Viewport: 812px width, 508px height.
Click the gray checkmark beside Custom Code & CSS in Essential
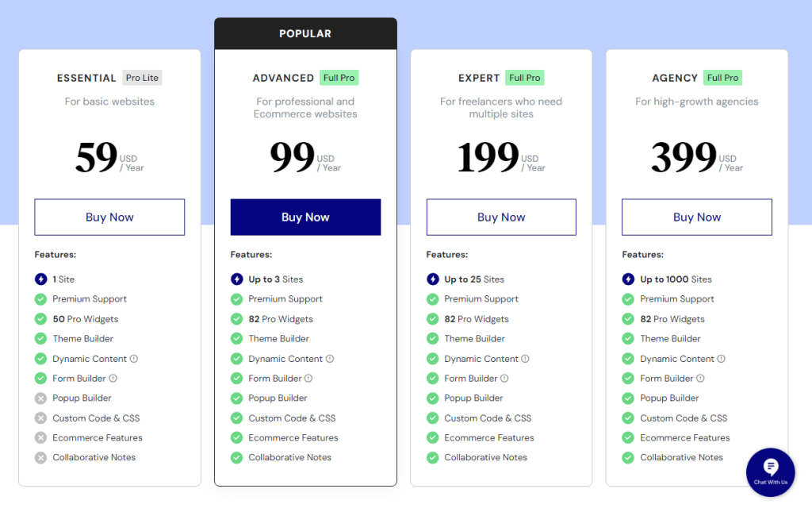40,418
